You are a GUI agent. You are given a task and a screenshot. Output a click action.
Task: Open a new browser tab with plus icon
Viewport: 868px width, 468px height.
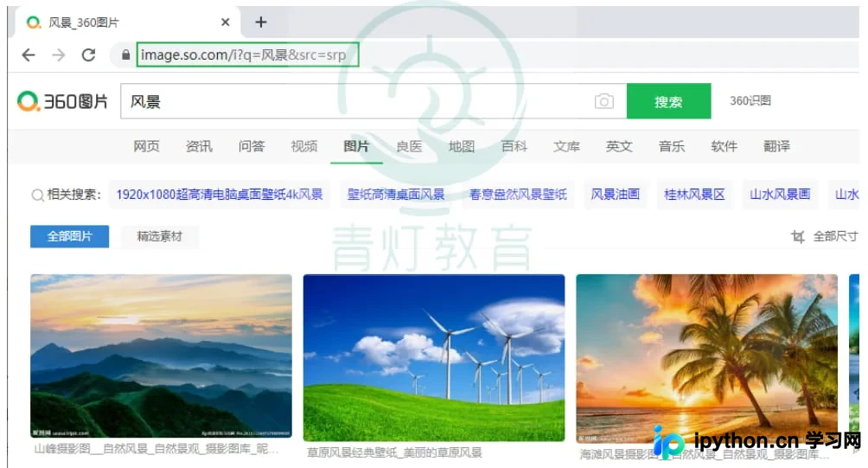pos(261,22)
